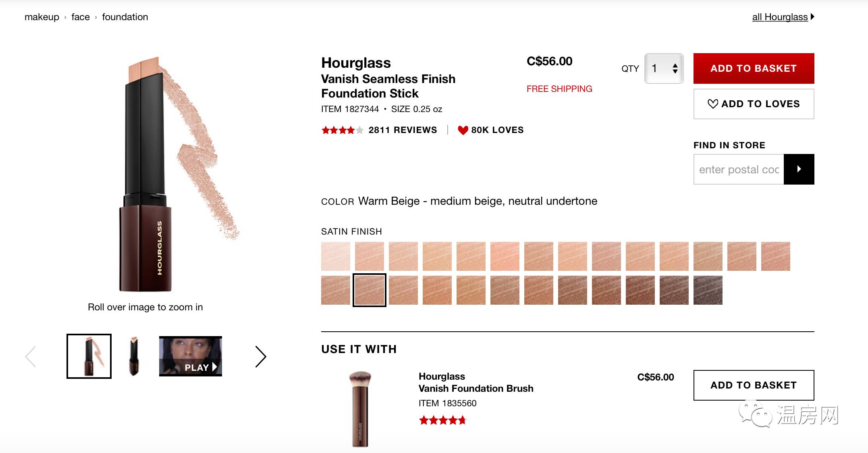Click the star rating of the foundation stick
Viewport: 868px width, 453px height.
(x=342, y=130)
